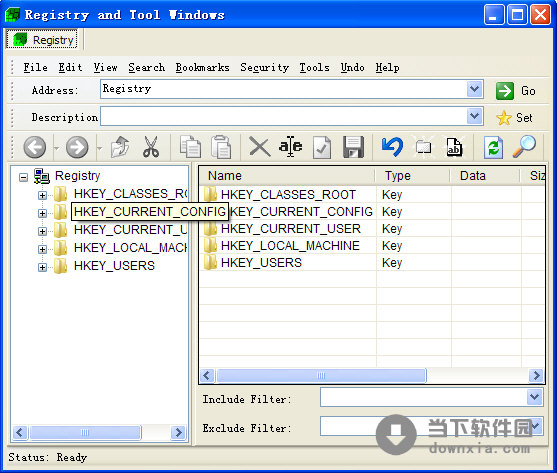Create new key with folder sparkle icon
This screenshot has width=557, height=473.
(x=423, y=147)
